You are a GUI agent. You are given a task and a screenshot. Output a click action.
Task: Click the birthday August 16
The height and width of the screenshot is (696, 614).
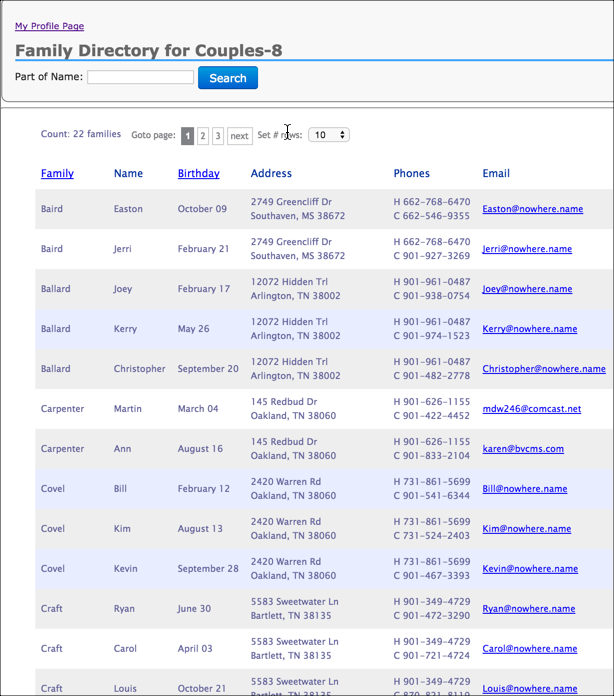point(200,448)
